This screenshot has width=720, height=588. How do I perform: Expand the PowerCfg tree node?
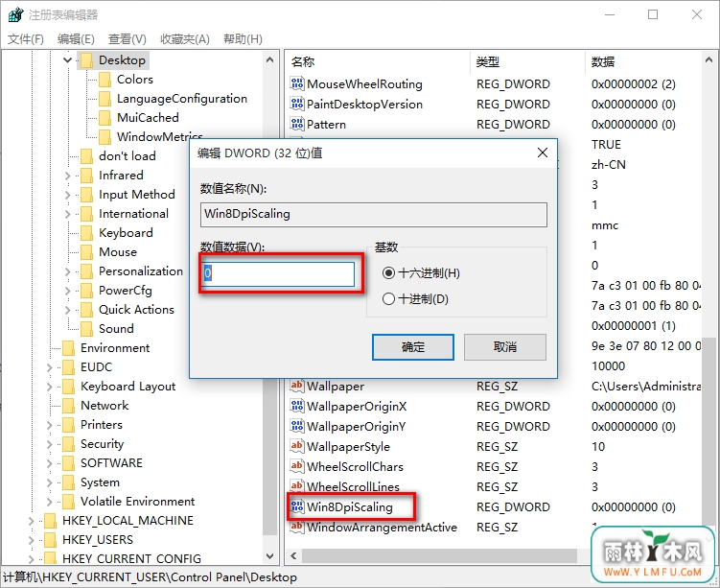[x=67, y=291]
